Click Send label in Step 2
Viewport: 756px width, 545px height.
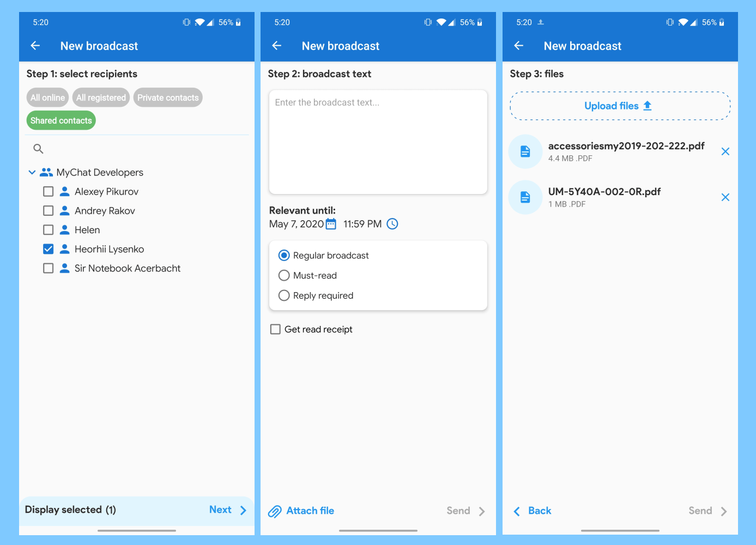(458, 511)
